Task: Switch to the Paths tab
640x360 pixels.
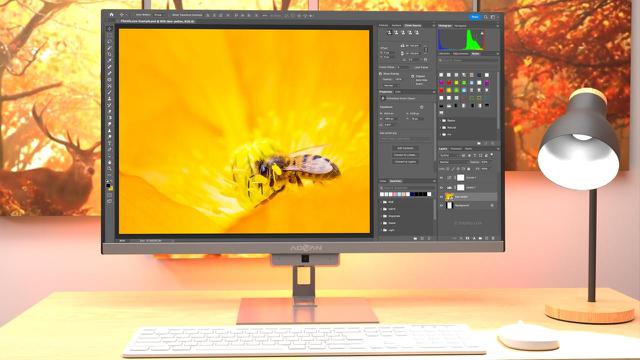Action: [469, 149]
